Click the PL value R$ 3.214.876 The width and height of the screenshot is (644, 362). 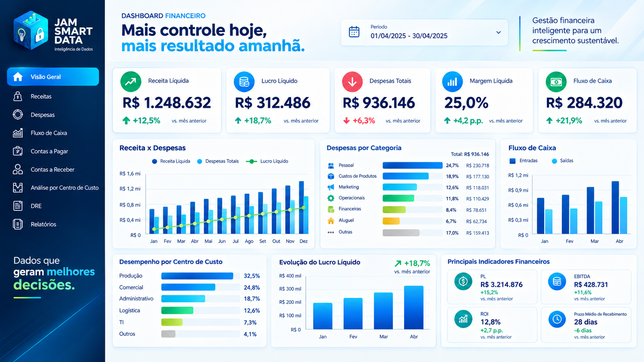pyautogui.click(x=501, y=285)
